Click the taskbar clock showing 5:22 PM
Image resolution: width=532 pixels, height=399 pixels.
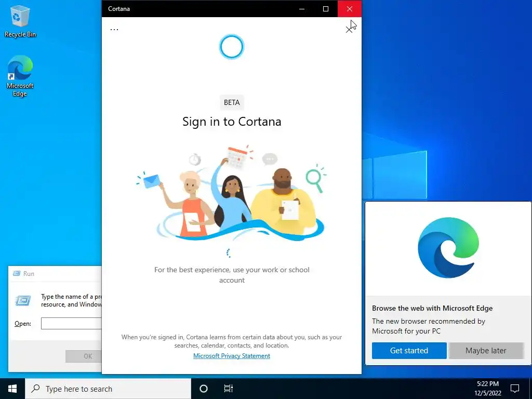(x=487, y=389)
